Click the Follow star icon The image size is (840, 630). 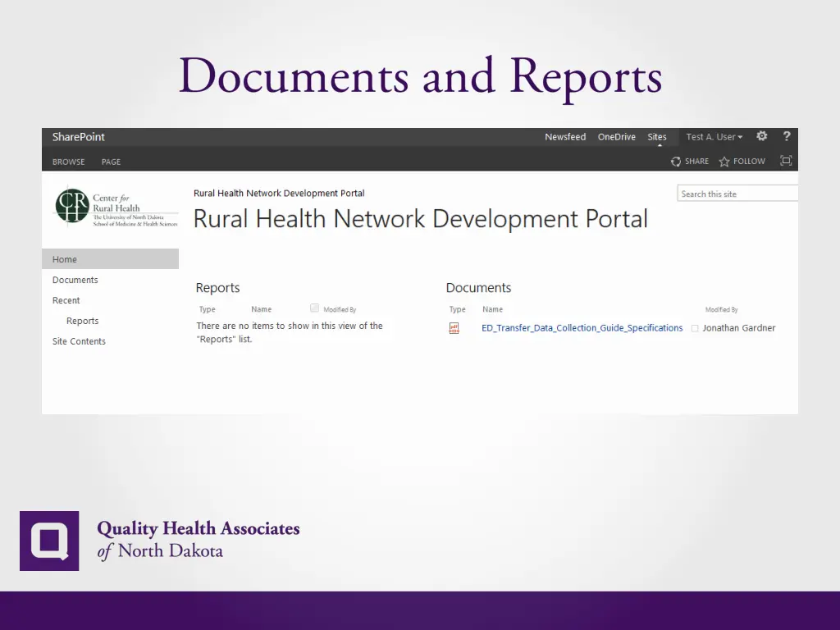pyautogui.click(x=724, y=162)
